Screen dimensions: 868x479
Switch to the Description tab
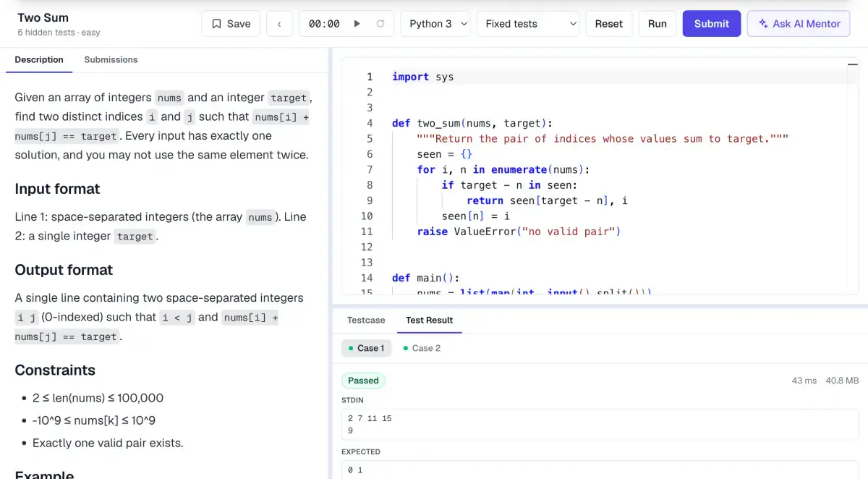[x=39, y=60]
